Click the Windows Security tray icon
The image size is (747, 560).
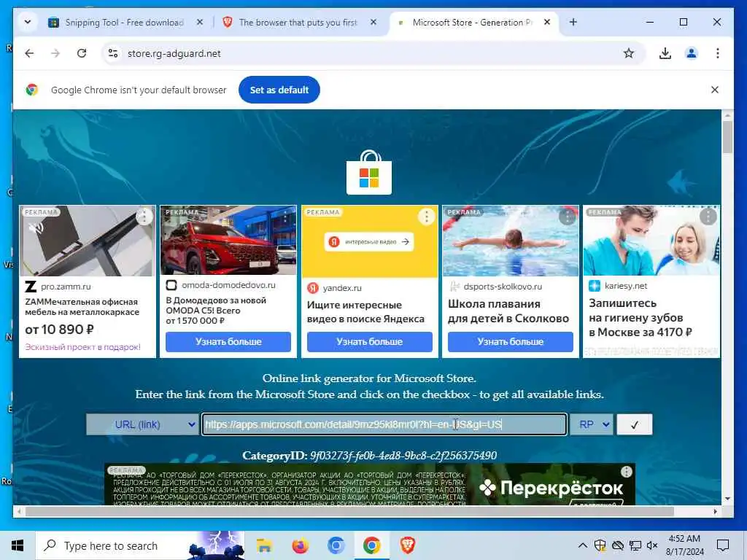click(x=600, y=545)
